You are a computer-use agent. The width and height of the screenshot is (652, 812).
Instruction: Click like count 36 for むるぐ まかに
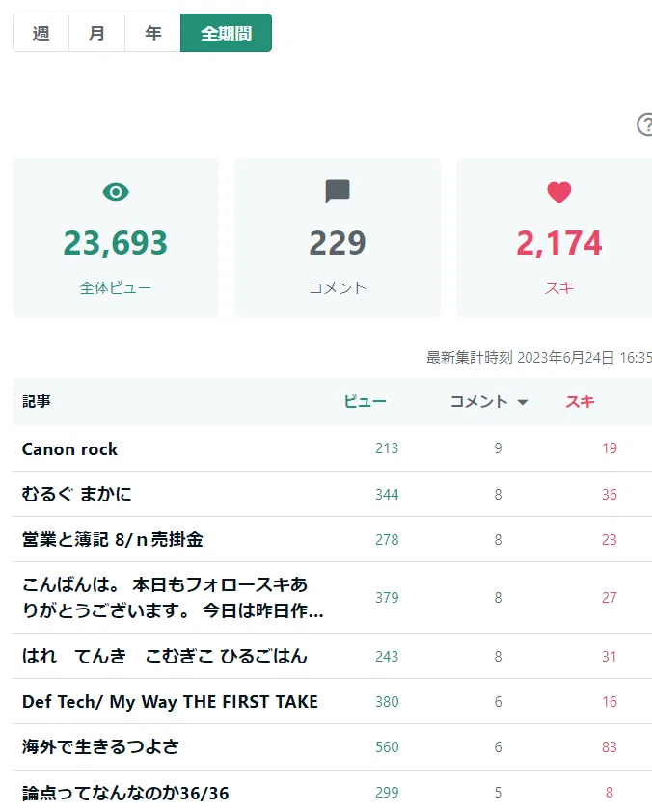pos(610,495)
